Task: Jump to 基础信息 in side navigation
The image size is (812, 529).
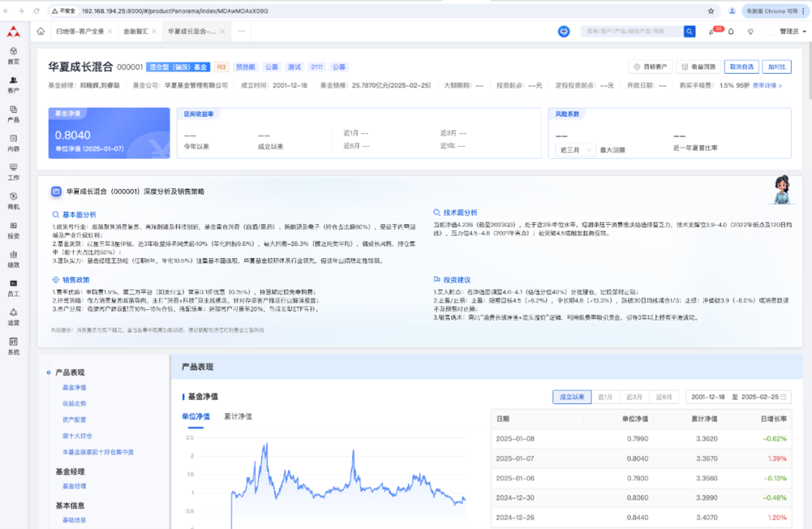Action: [74, 520]
